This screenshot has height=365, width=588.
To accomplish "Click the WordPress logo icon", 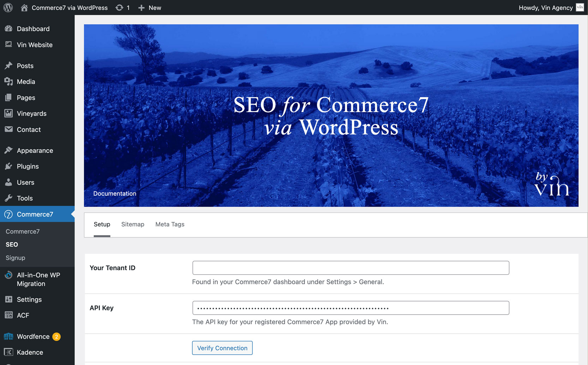I will point(8,7).
